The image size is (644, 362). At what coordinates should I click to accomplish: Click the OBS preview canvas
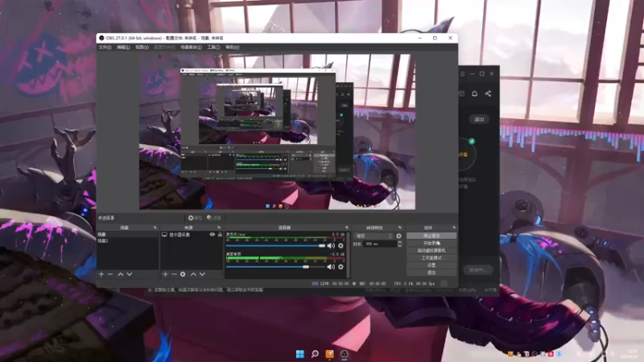click(x=277, y=132)
